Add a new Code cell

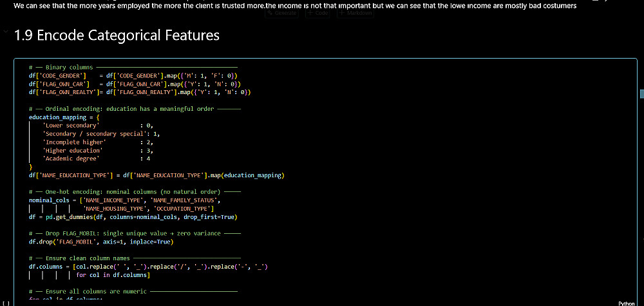318,13
